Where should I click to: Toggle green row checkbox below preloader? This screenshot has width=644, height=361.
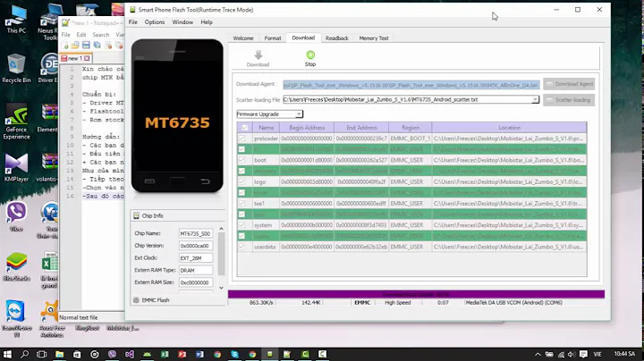[x=241, y=149]
